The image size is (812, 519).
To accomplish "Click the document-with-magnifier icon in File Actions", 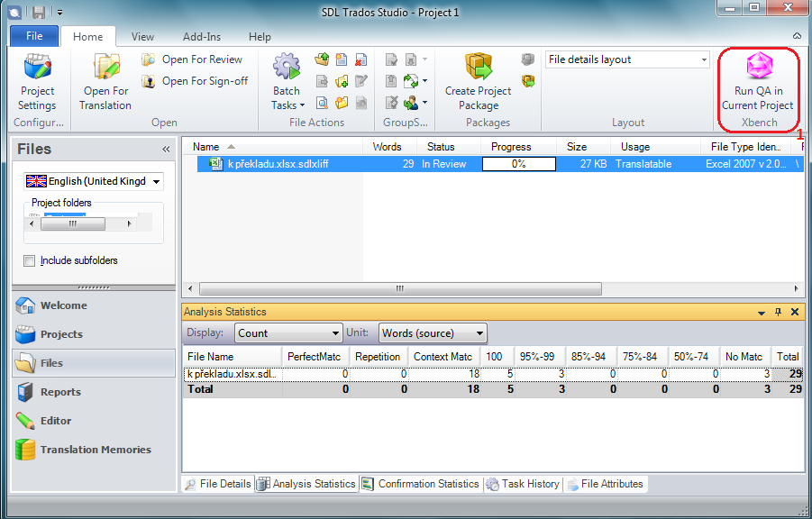I will coord(322,103).
